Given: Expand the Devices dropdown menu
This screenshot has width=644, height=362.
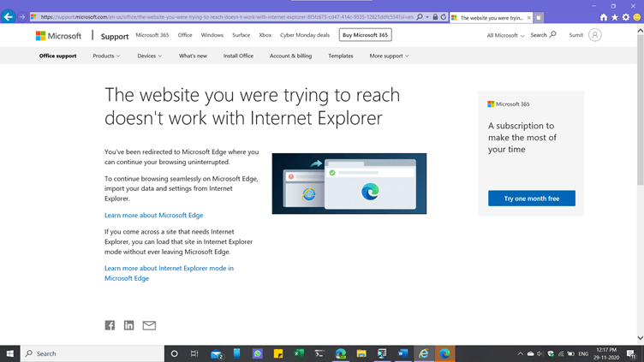Looking at the screenshot, I should (150, 56).
